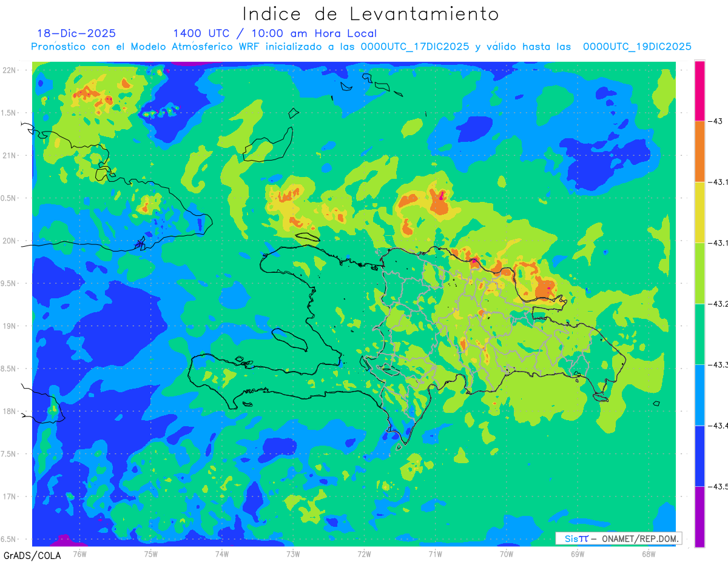This screenshot has width=728, height=562.
Task: Click the '76W' longitude label
Action: [79, 553]
